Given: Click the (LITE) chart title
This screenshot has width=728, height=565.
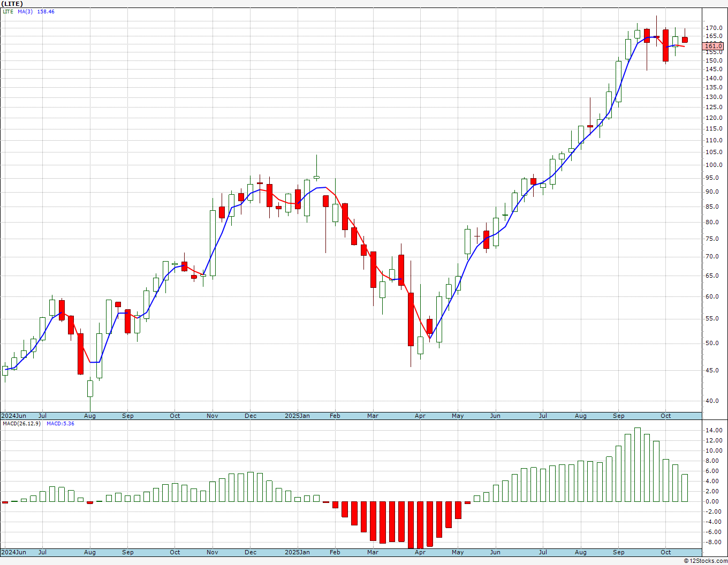Looking at the screenshot, I should tap(12, 4).
